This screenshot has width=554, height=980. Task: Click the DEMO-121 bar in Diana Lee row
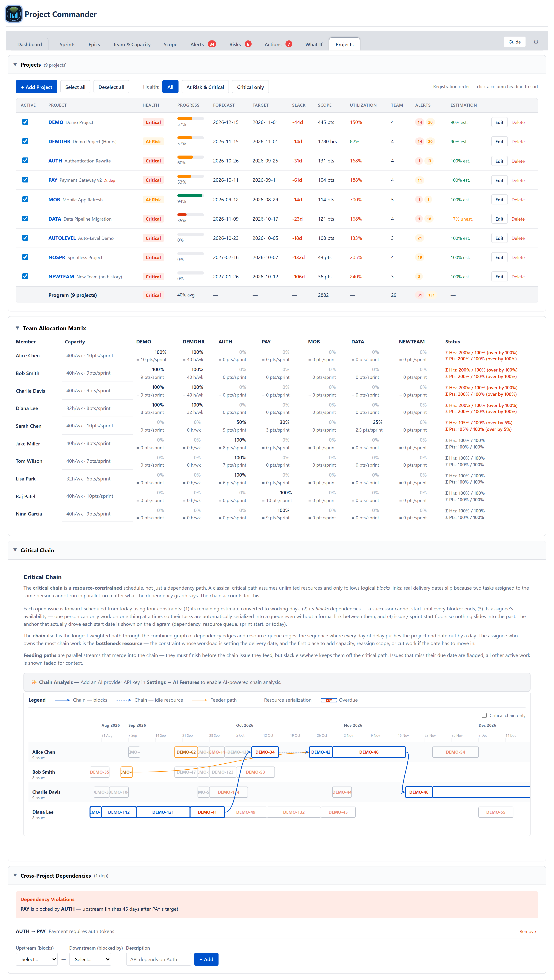point(163,812)
